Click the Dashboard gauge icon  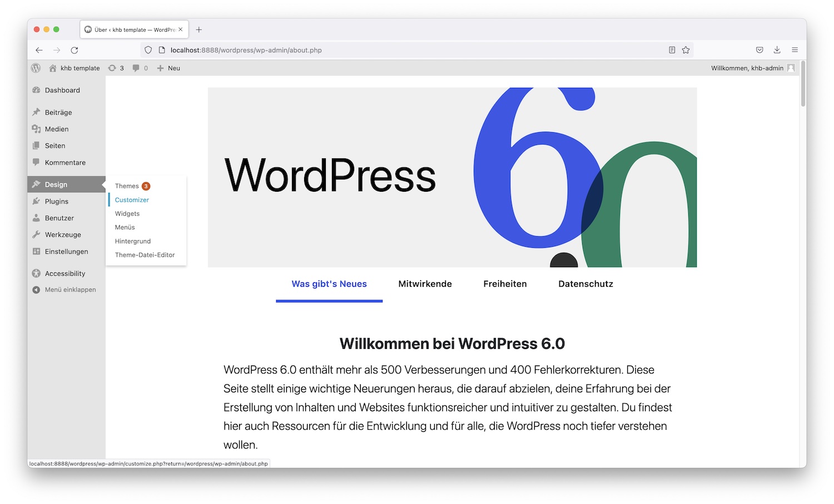click(36, 90)
